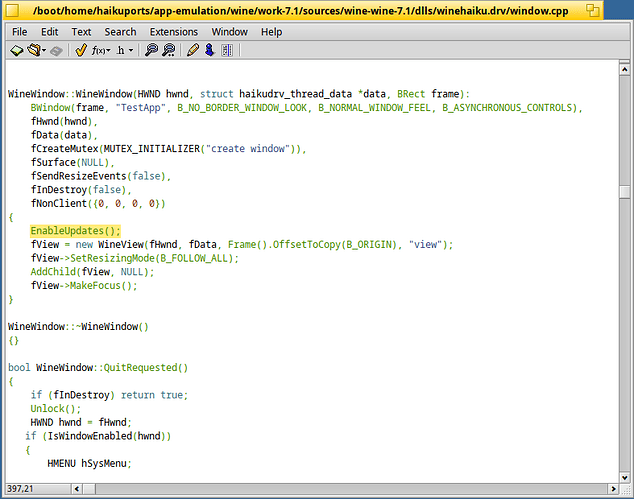Image resolution: width=634 pixels, height=499 pixels.
Task: Click the fView->MakeFocus(); line
Action: click(x=84, y=285)
